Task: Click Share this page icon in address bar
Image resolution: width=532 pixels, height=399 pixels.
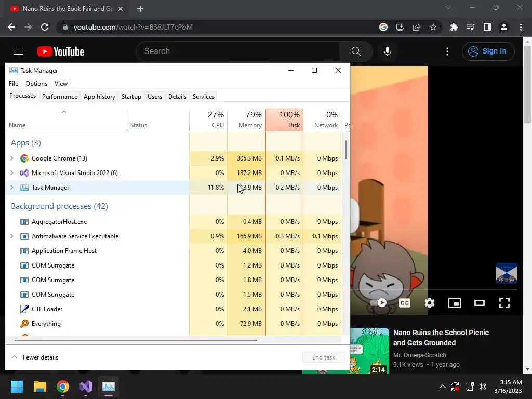Action: click(x=417, y=27)
